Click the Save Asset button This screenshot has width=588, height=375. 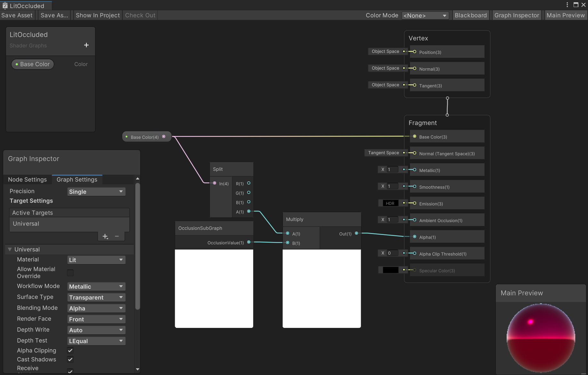[17, 15]
